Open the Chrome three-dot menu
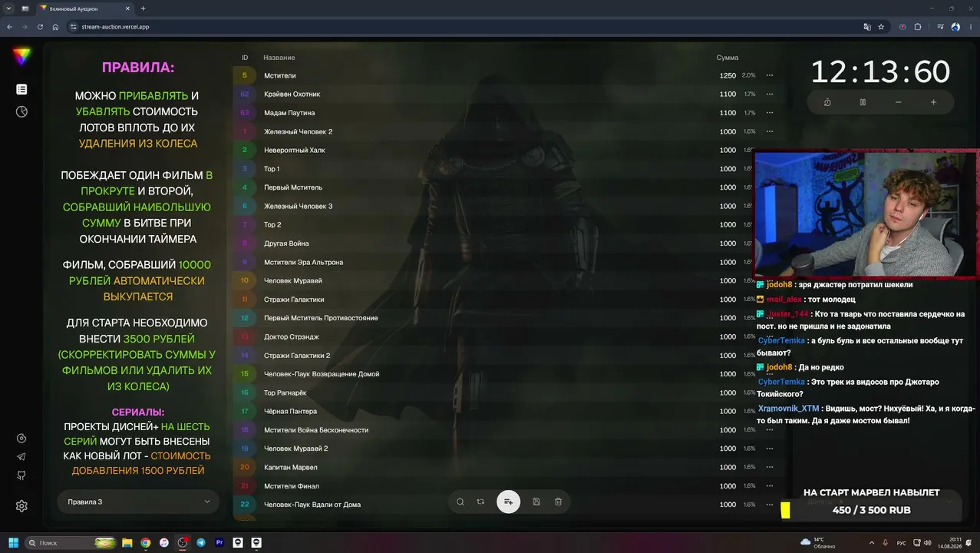This screenshot has height=553, width=980. pos(970,27)
